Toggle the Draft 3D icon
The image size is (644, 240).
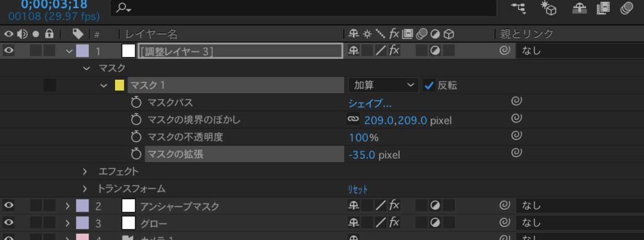pos(548,8)
